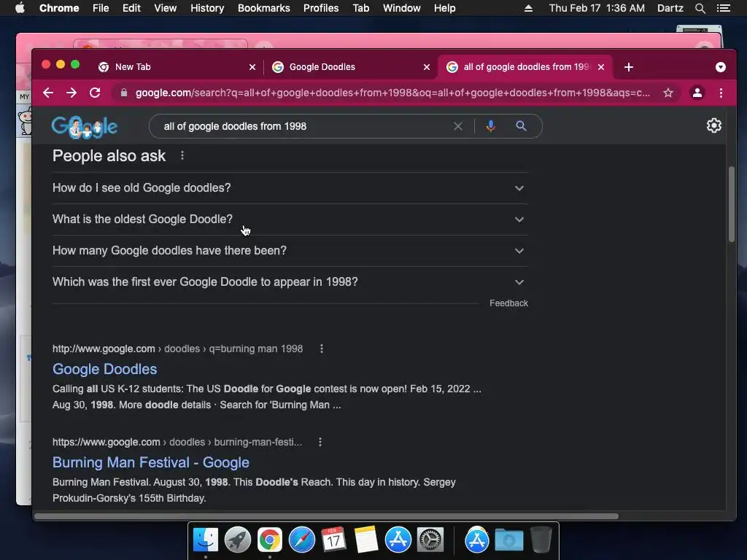Click the Google doodle logo

point(85,127)
